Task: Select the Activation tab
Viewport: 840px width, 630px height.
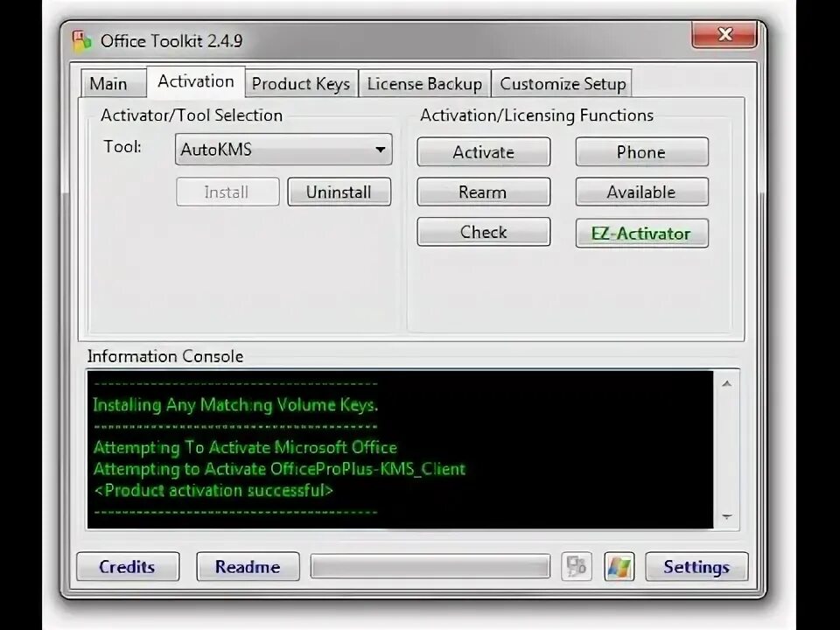Action: (x=196, y=81)
